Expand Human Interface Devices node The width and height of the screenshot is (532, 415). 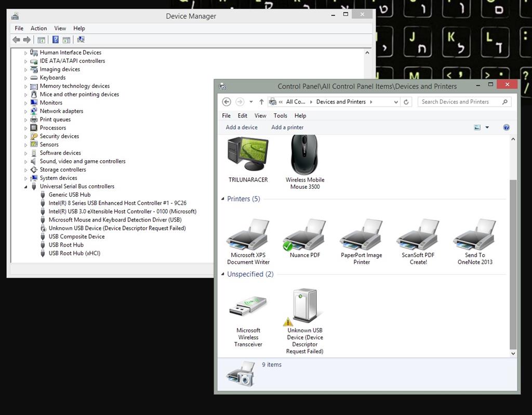pos(25,53)
